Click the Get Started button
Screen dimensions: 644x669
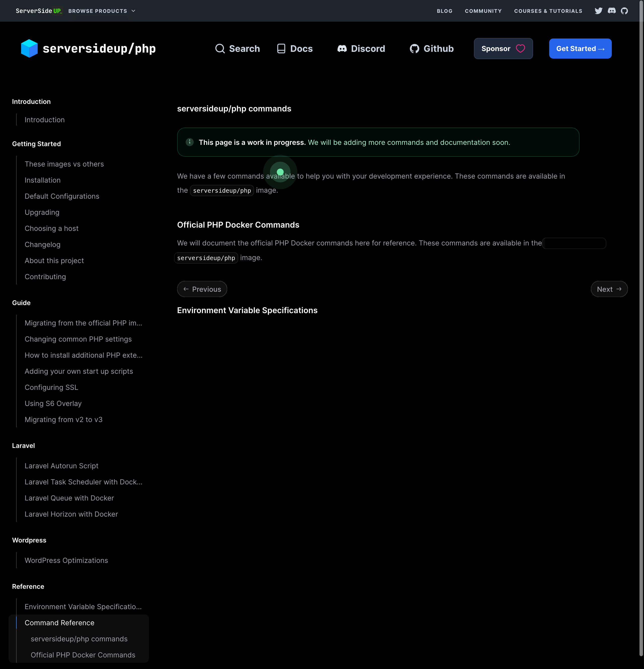(x=580, y=49)
